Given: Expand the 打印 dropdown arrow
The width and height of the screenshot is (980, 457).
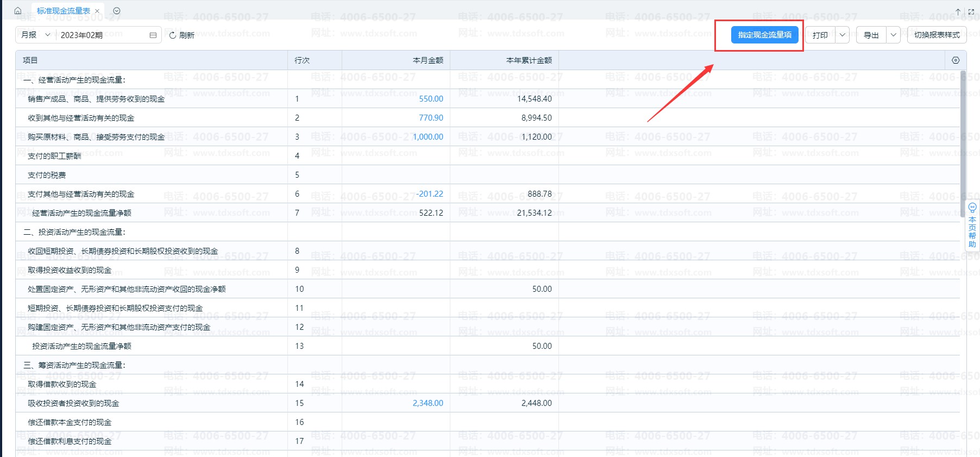Looking at the screenshot, I should [842, 35].
